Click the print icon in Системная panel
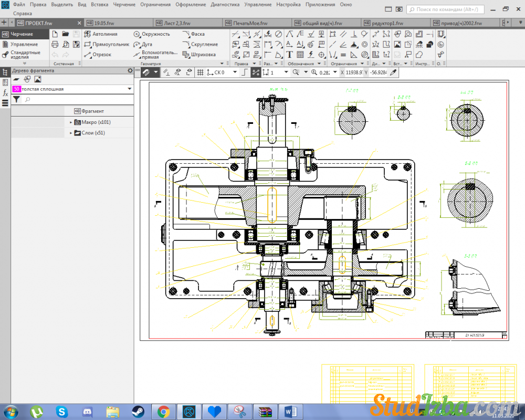 (55, 45)
